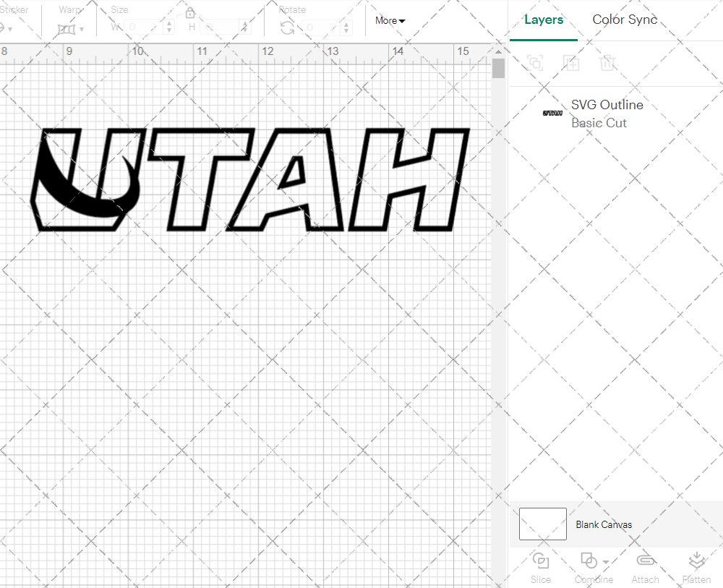Switch to the Layers tab
723x588 pixels.
tap(544, 20)
